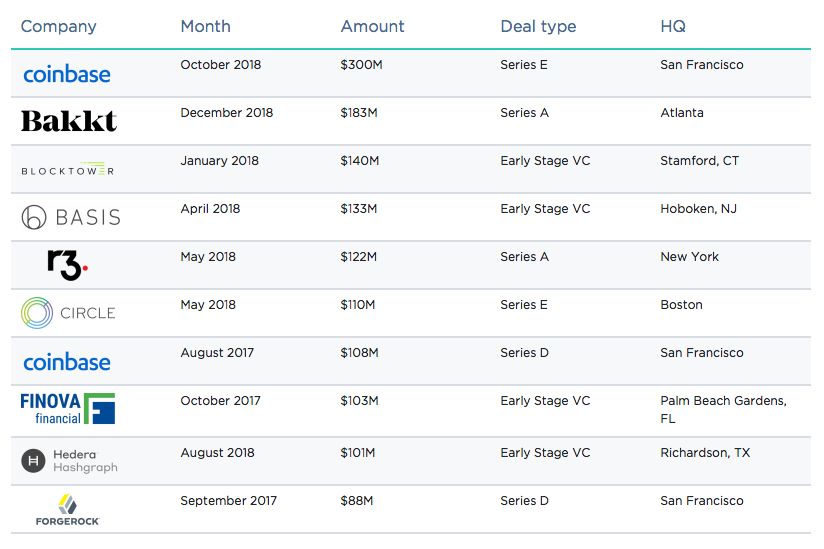Click the Coinbase logo in the Series E row
The height and width of the screenshot is (549, 824).
point(66,74)
